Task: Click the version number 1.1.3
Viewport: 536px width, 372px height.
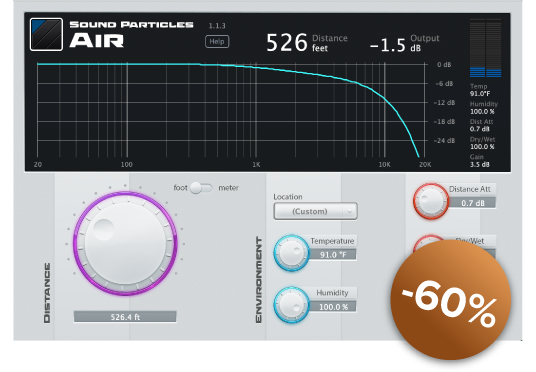Action: pyautogui.click(x=217, y=26)
